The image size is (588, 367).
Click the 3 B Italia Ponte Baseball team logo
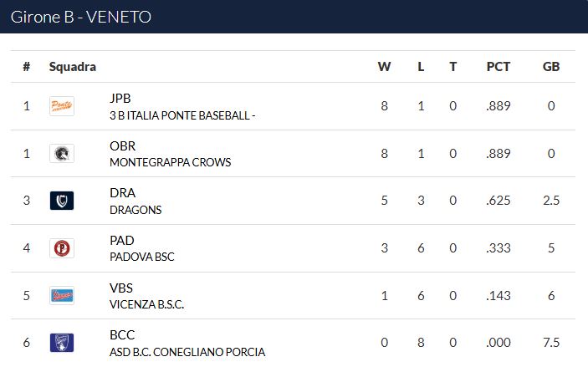(x=62, y=106)
